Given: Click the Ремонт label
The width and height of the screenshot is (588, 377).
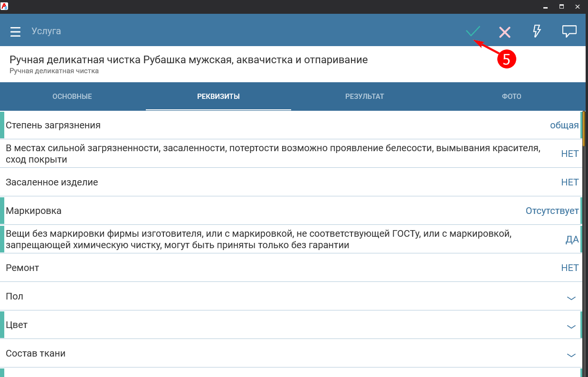Looking at the screenshot, I should click(22, 268).
